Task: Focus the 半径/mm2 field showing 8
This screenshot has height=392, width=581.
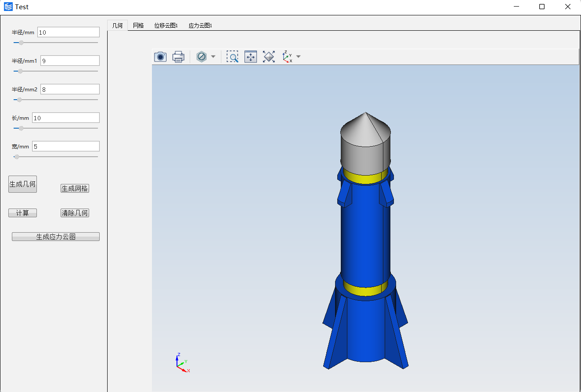Action: [x=70, y=89]
